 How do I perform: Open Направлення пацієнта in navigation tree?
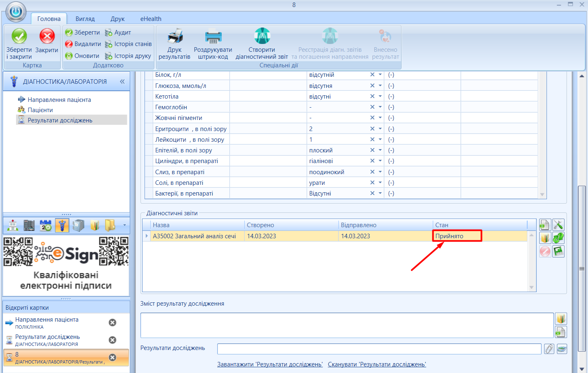[59, 99]
